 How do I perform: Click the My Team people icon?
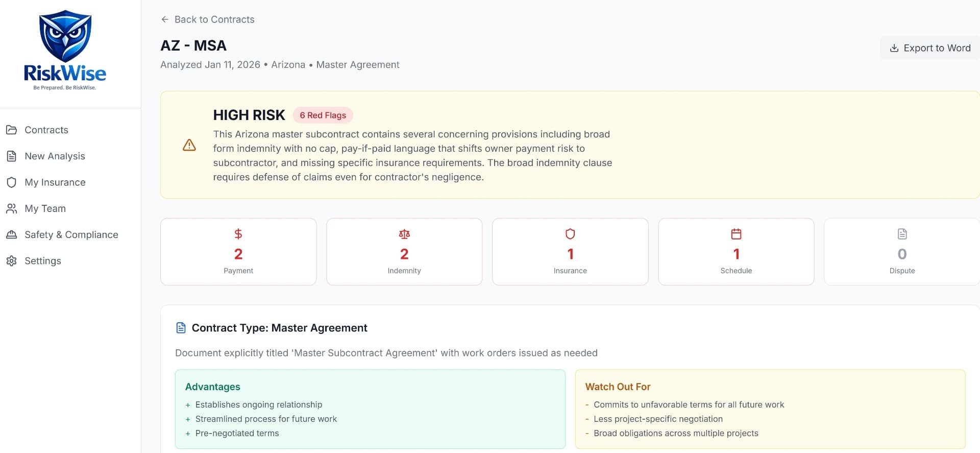coord(11,208)
